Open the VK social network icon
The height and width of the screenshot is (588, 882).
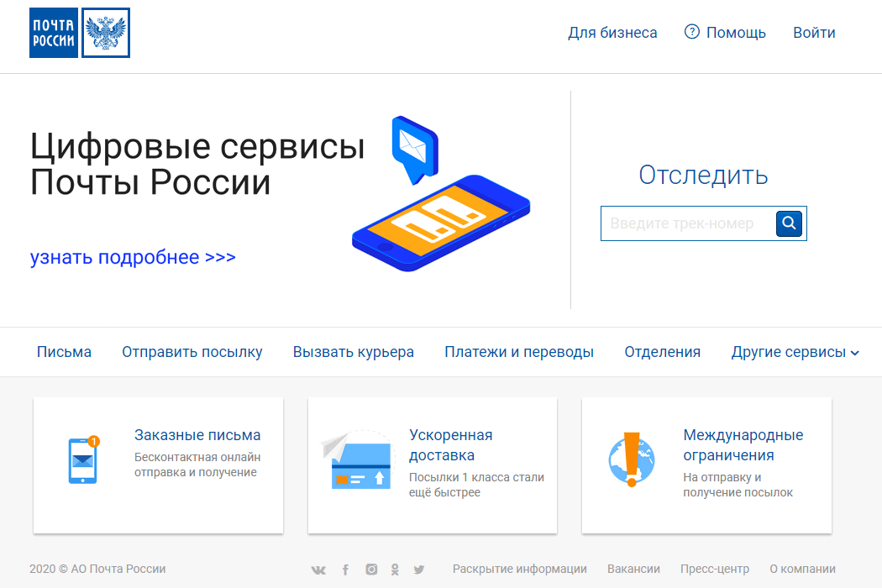pos(318,570)
